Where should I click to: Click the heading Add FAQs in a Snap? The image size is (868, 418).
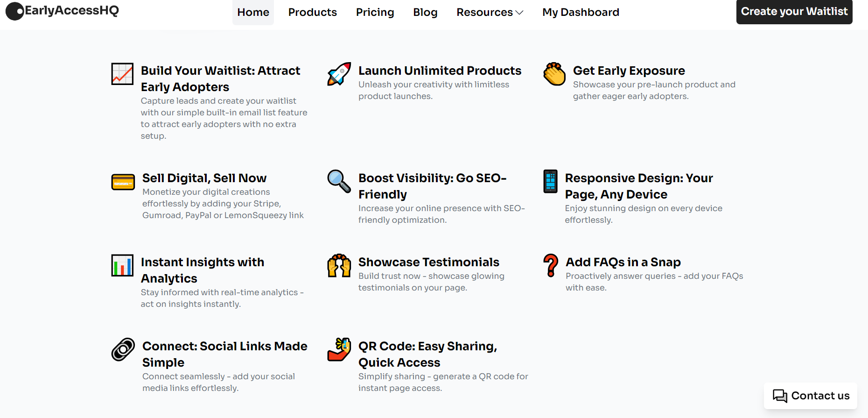(623, 262)
